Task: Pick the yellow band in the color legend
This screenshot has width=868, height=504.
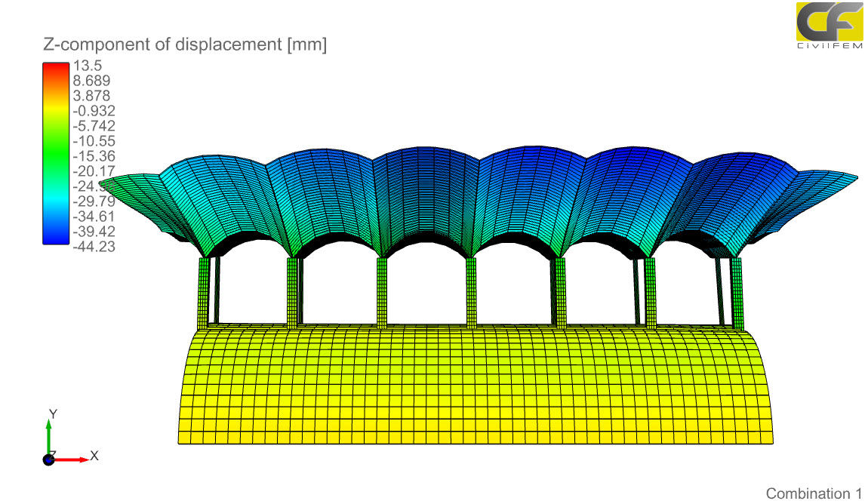Action: pos(55,111)
